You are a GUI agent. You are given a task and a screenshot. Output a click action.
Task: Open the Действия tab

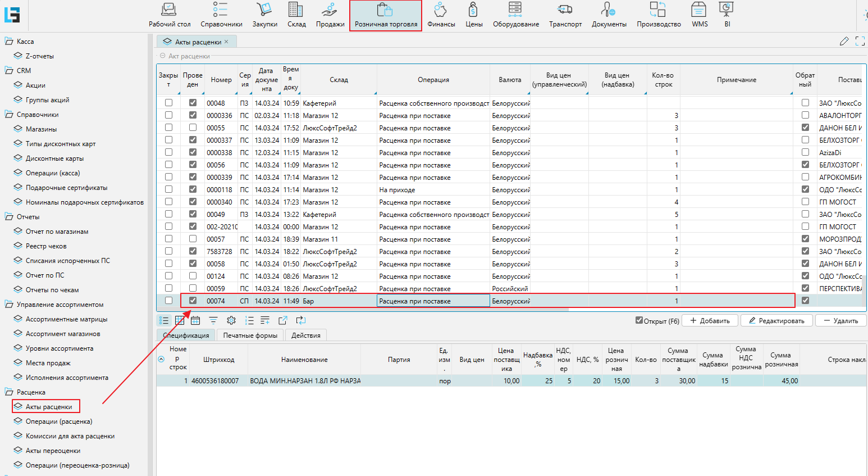click(306, 336)
